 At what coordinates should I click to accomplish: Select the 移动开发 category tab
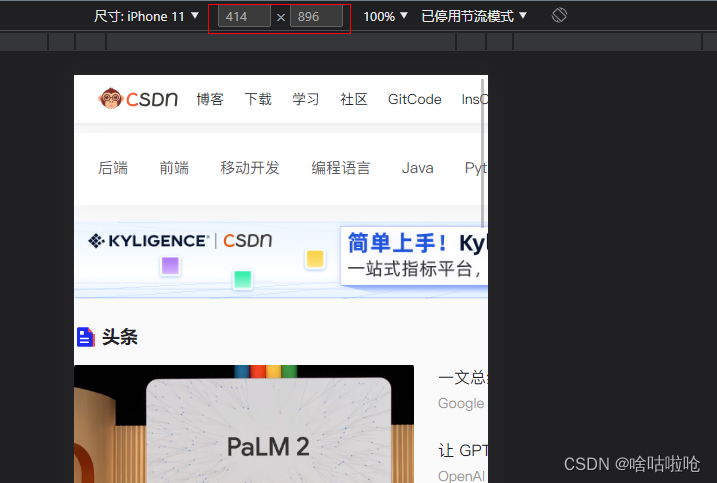250,168
